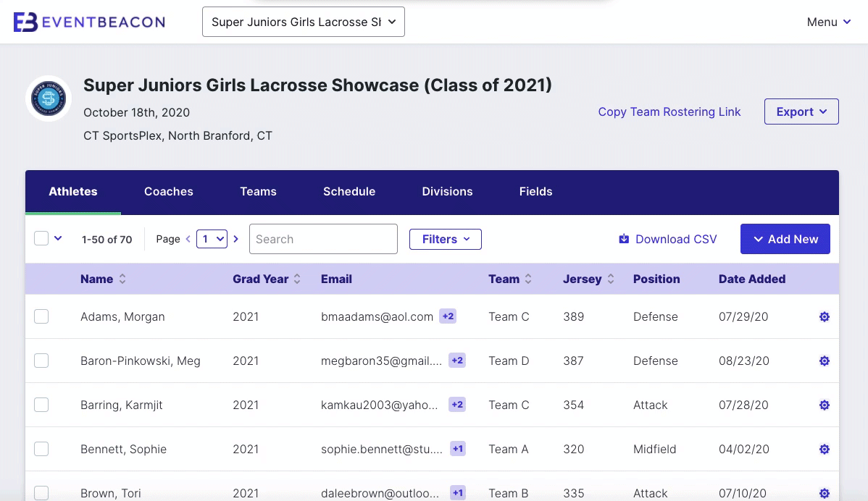
Task: Click the Email column header
Action: tap(337, 279)
